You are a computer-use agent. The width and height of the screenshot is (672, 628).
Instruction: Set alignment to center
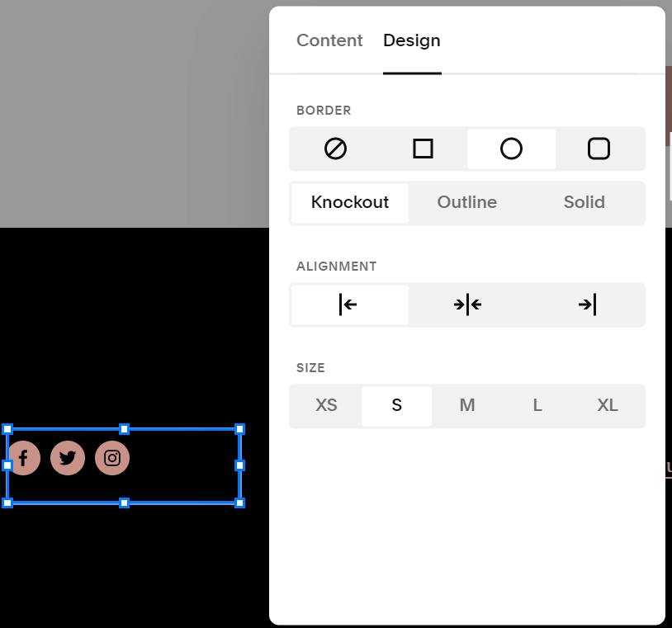(x=467, y=305)
